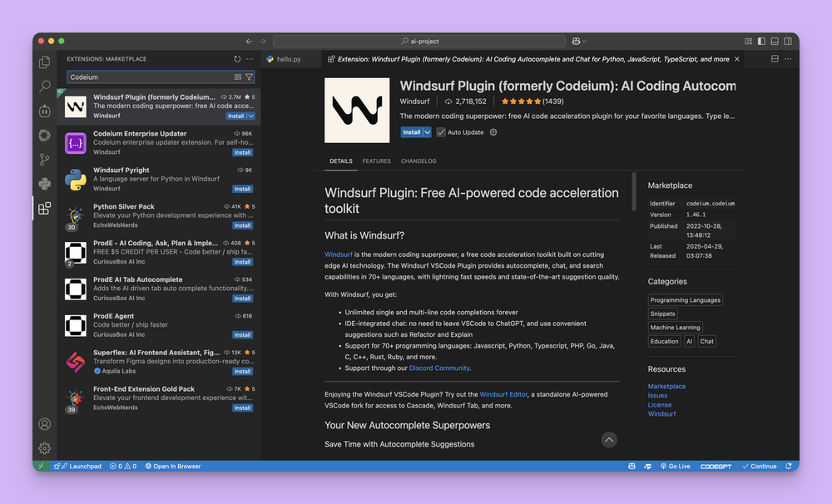Switch to the FEATURES tab
The width and height of the screenshot is (832, 504).
click(x=376, y=161)
